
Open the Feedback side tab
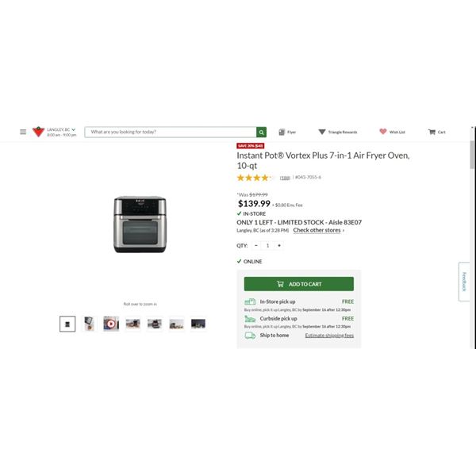(x=464, y=282)
